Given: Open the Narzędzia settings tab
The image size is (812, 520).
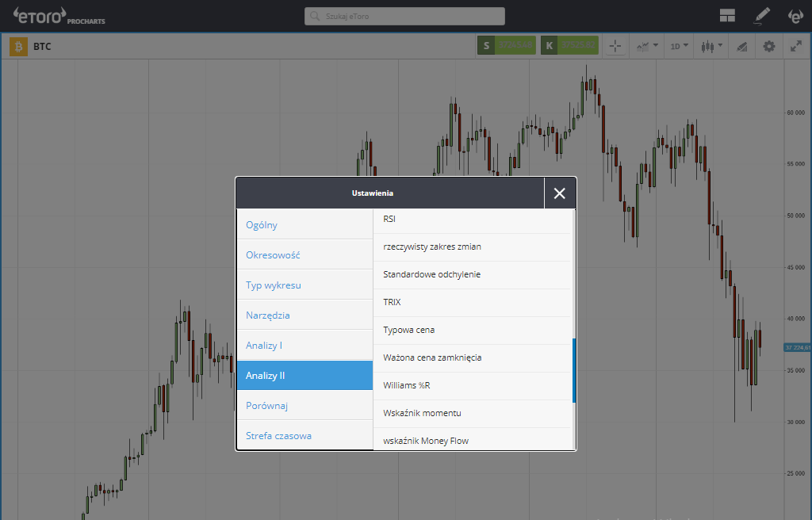Looking at the screenshot, I should point(305,315).
